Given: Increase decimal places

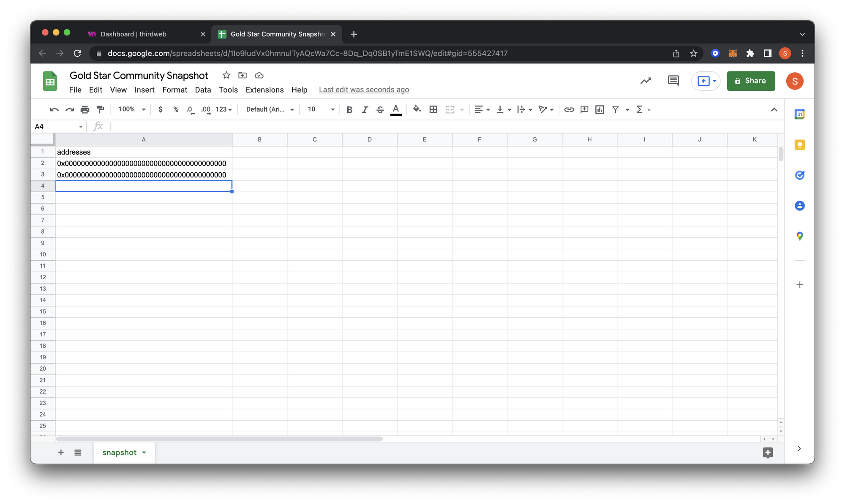Looking at the screenshot, I should (206, 109).
